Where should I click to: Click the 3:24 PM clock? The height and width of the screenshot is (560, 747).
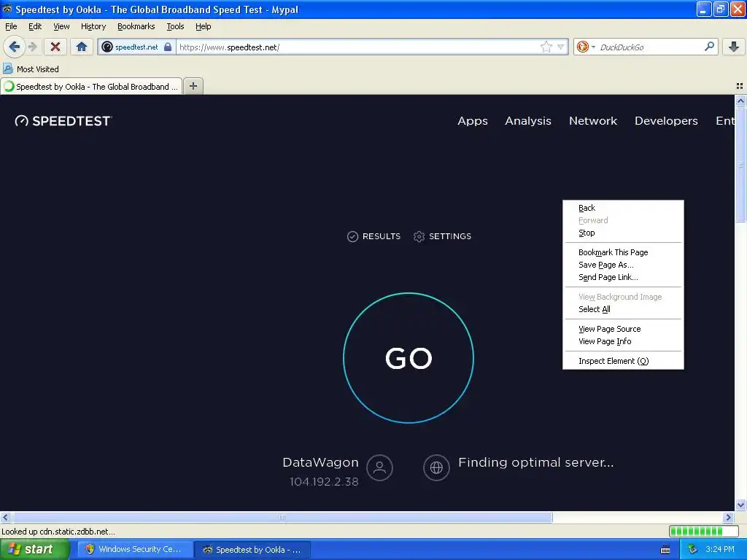pos(720,550)
